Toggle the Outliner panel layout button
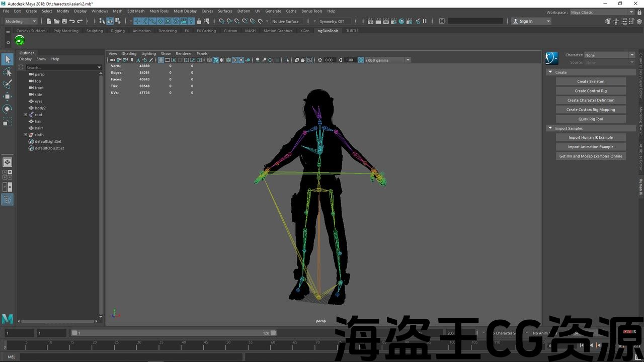 (x=8, y=200)
